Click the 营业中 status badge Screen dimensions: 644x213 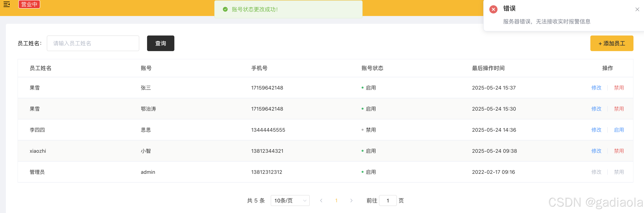(29, 4)
